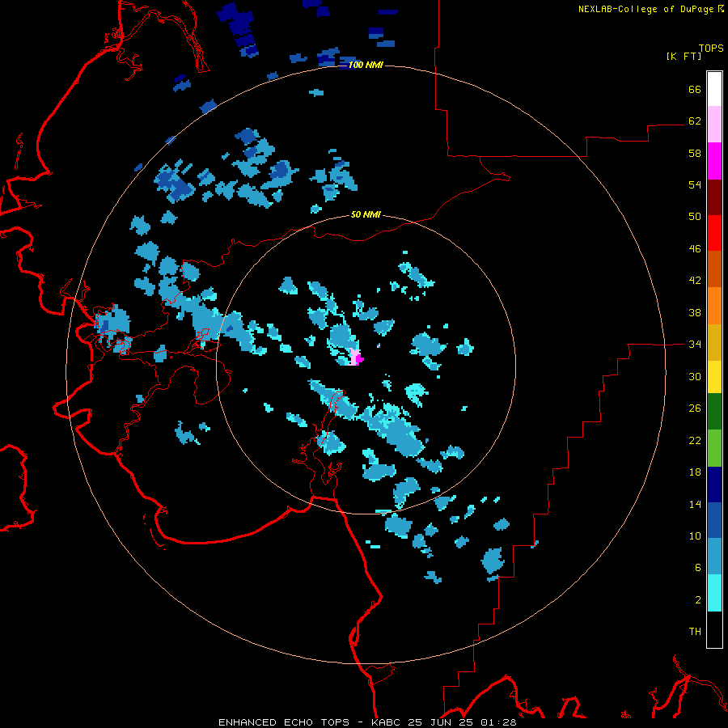This screenshot has width=728, height=728.
Task: Click the legend value 10
Action: pyautogui.click(x=695, y=536)
